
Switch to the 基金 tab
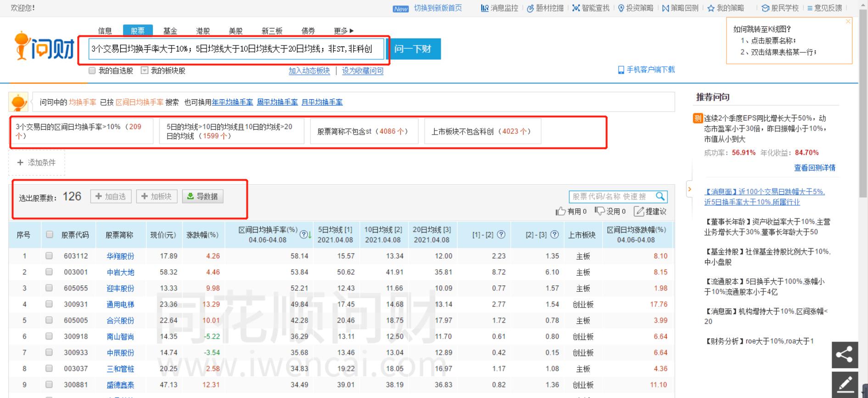[x=170, y=31]
